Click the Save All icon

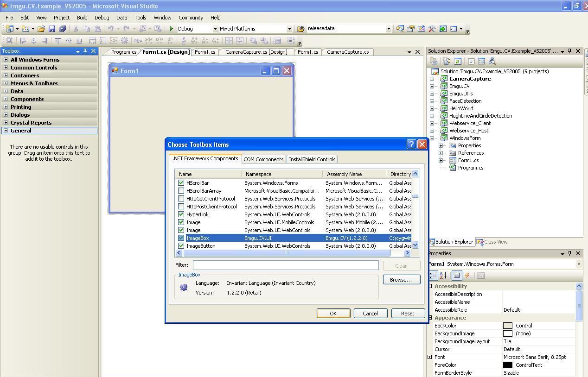pos(63,29)
